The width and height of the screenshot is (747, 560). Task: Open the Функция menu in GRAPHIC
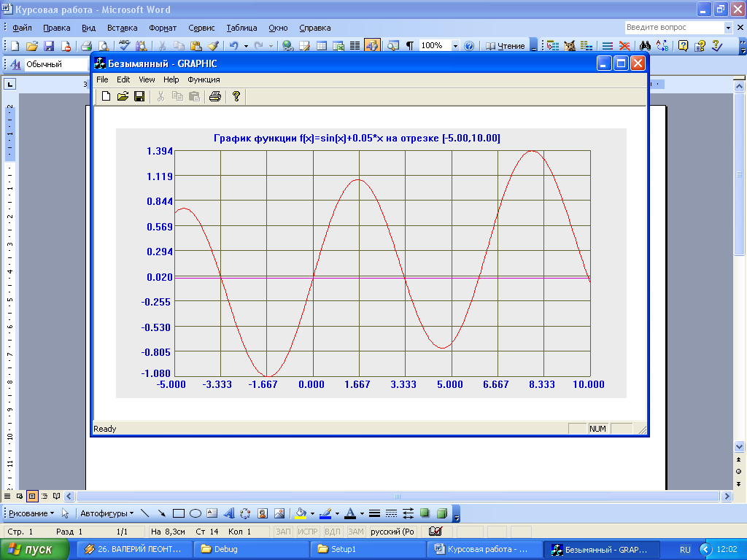(x=204, y=79)
